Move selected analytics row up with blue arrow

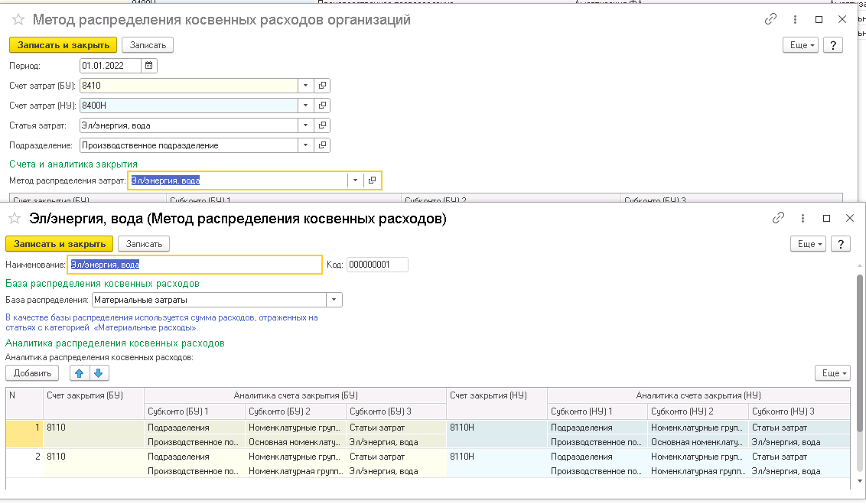tap(78, 373)
